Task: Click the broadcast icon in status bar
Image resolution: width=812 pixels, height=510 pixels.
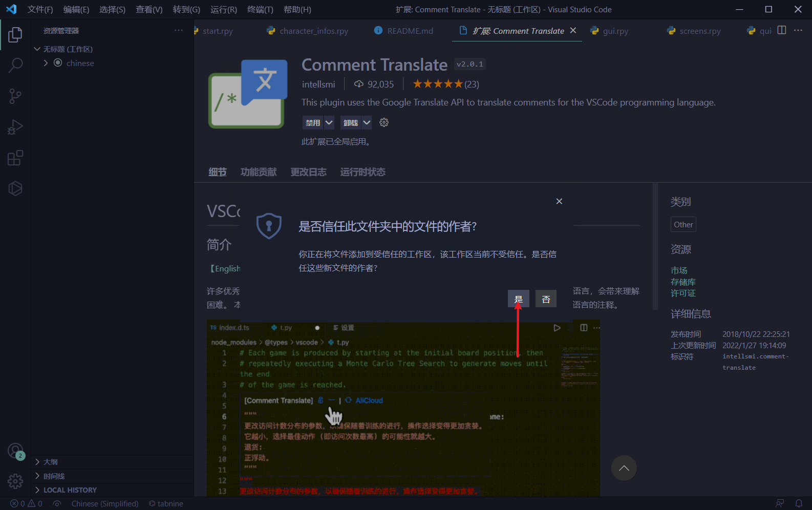Action: (57, 504)
